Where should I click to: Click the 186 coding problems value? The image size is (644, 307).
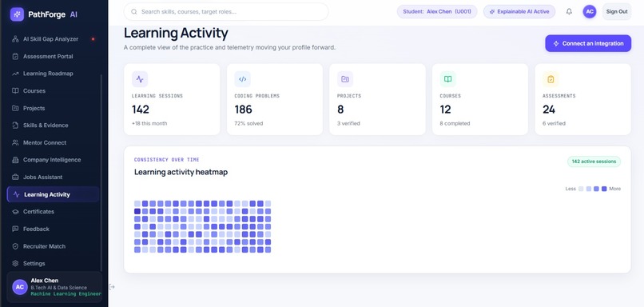pyautogui.click(x=243, y=110)
